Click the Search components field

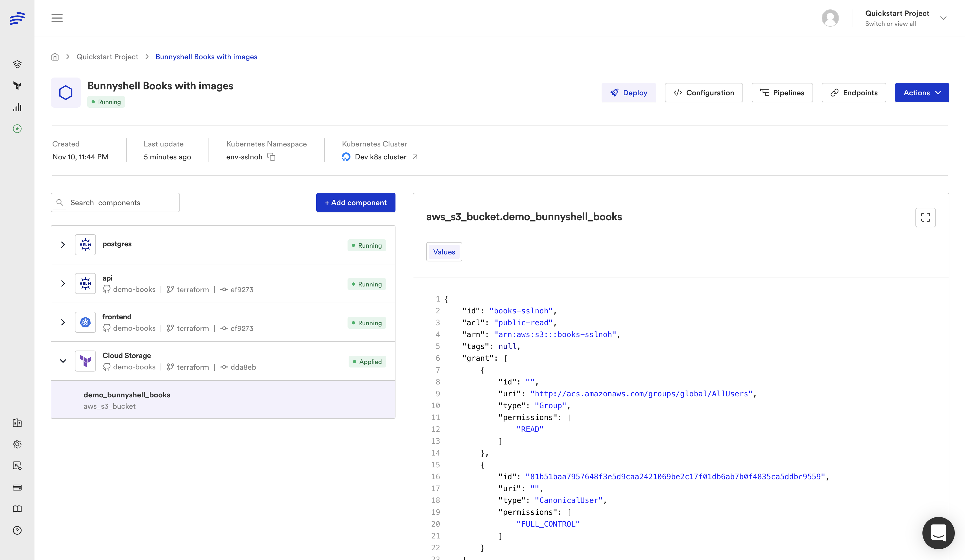115,202
